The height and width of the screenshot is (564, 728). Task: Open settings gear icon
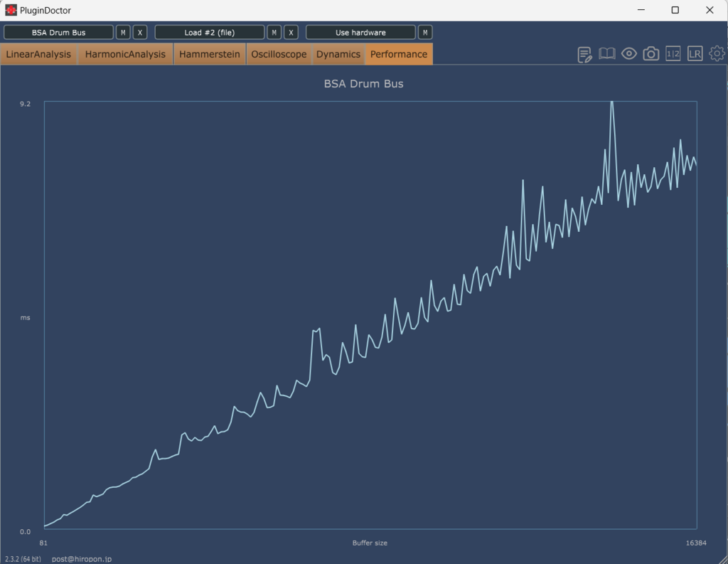[x=717, y=54]
